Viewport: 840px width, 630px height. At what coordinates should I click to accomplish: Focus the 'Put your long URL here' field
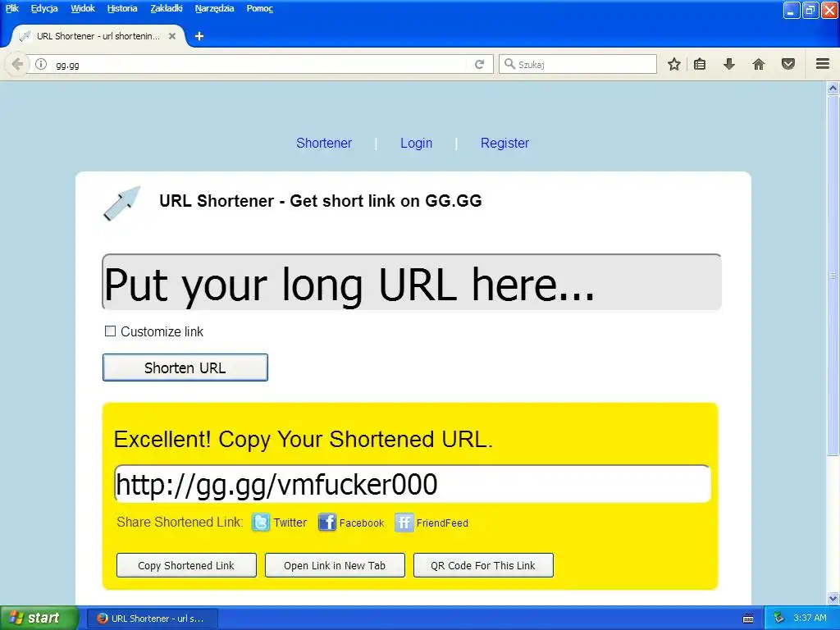(x=412, y=282)
